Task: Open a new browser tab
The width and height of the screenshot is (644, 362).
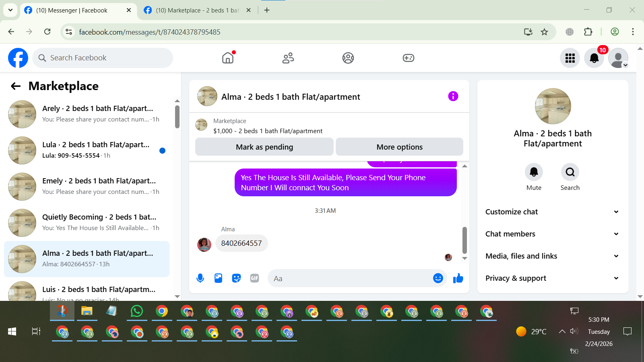Action: pos(267,10)
